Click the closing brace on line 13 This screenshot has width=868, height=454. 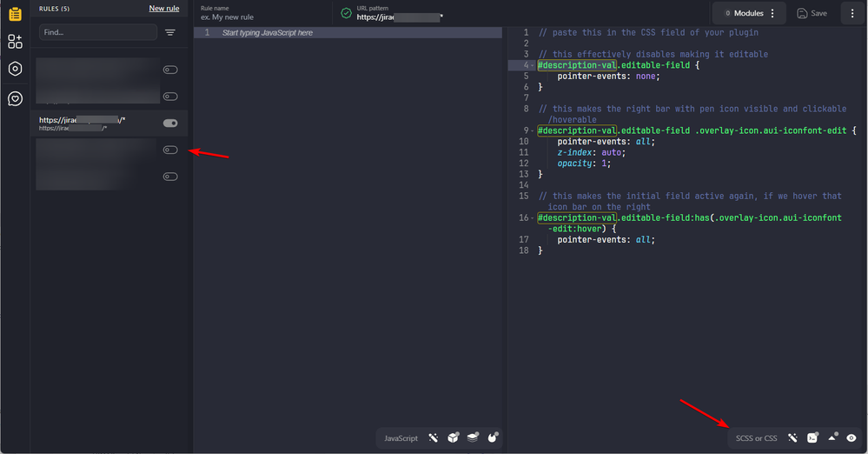[540, 175]
